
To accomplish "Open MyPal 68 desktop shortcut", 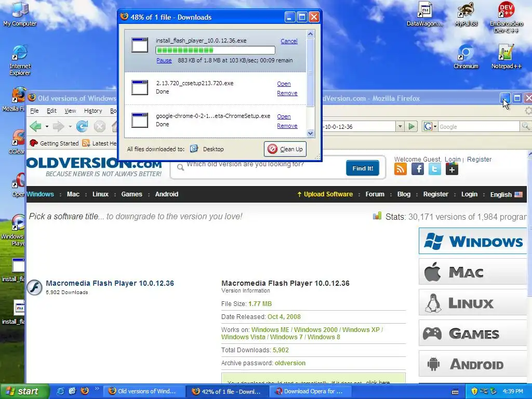I will click(x=466, y=14).
